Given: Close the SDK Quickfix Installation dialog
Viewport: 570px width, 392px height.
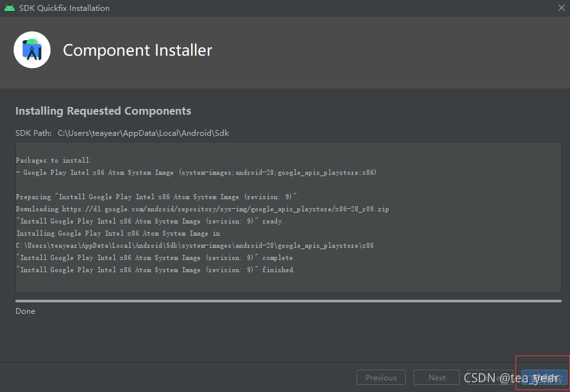Looking at the screenshot, I should (562, 8).
